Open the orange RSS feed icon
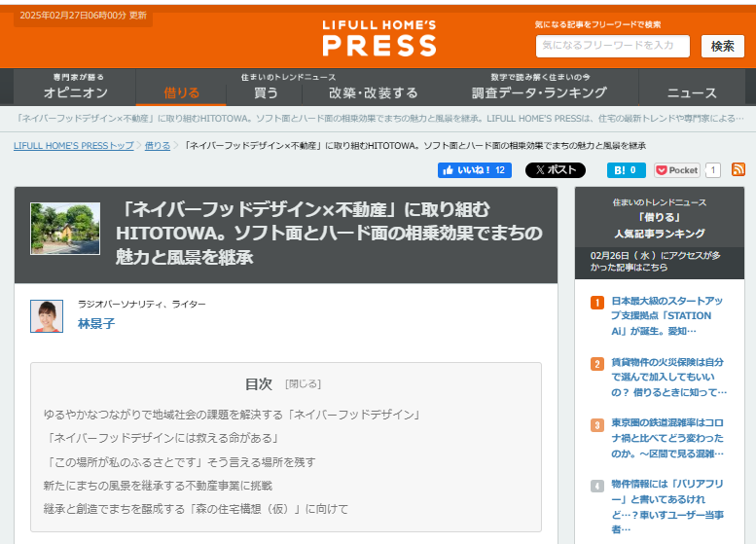Screen dimensions: 756x544 click(738, 169)
